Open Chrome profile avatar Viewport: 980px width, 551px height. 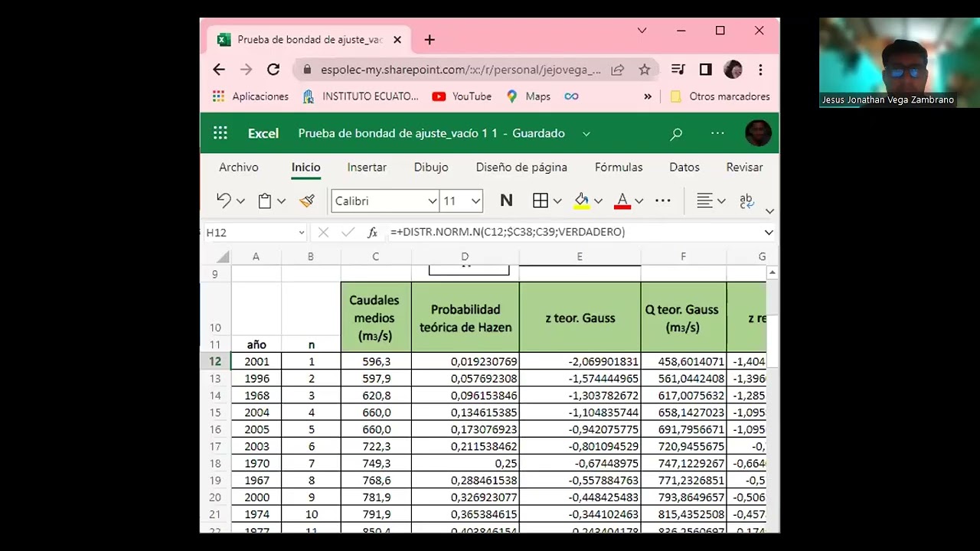(733, 70)
